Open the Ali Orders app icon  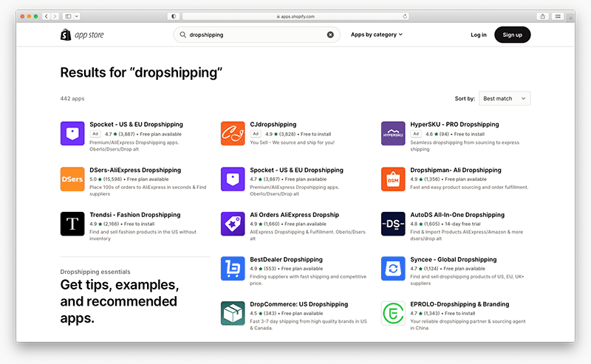point(233,224)
